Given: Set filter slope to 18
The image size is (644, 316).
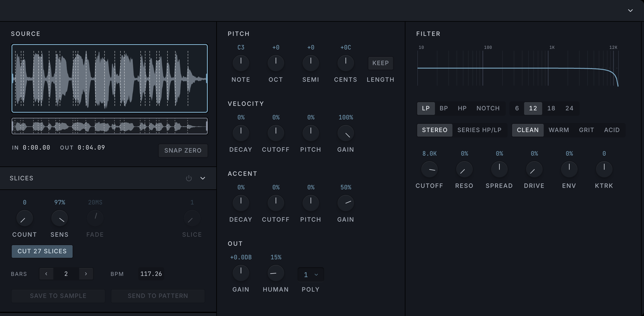Looking at the screenshot, I should pyautogui.click(x=551, y=108).
